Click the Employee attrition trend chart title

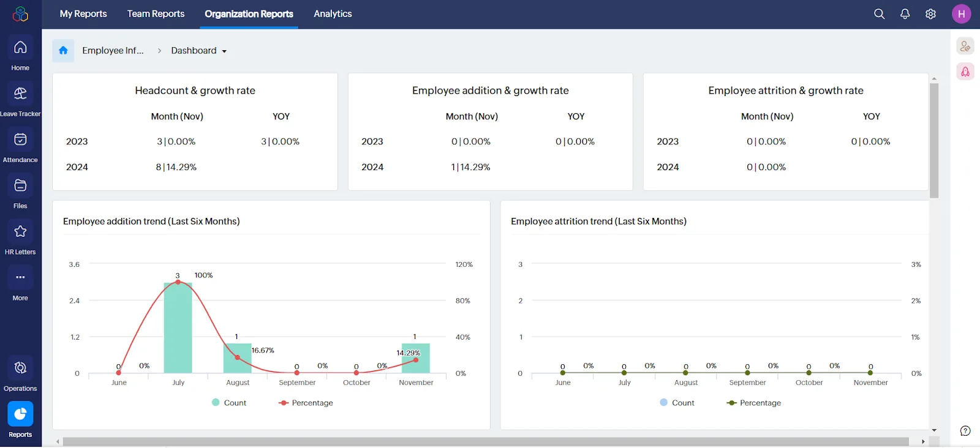click(x=599, y=222)
